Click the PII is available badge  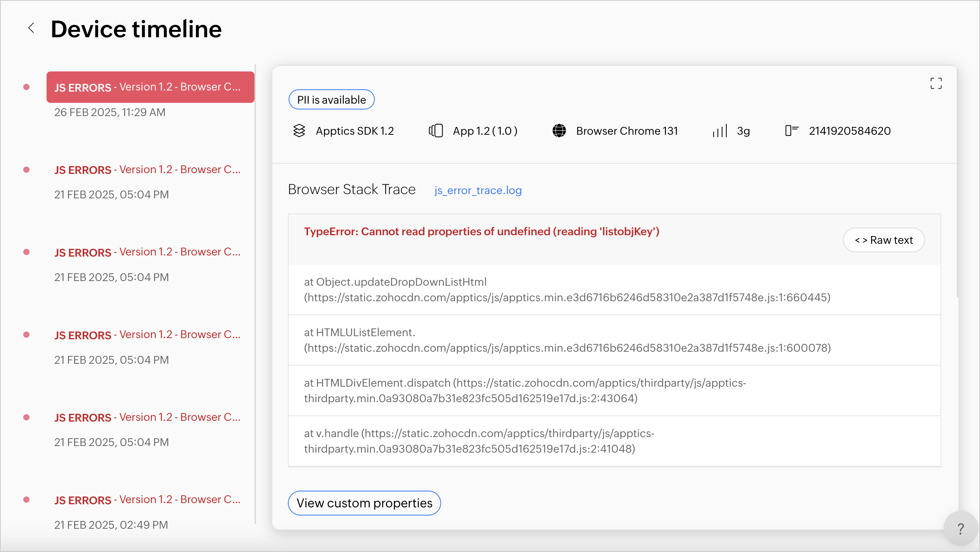click(331, 100)
